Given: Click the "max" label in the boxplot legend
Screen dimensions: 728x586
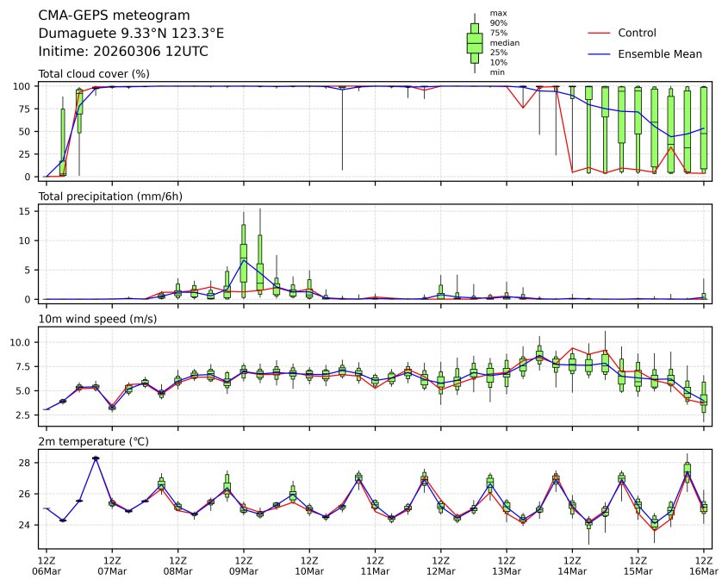Looking at the screenshot, I should pos(498,13).
